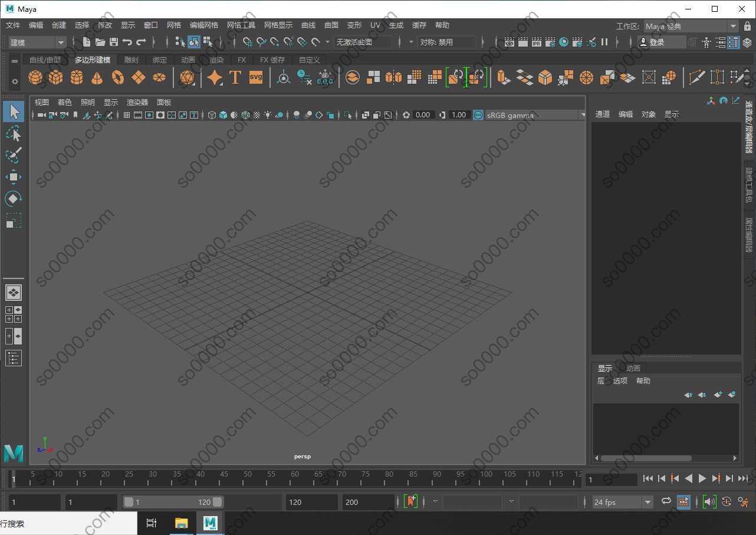Toggle snap to curve magnet icon

pyautogui.click(x=261, y=42)
